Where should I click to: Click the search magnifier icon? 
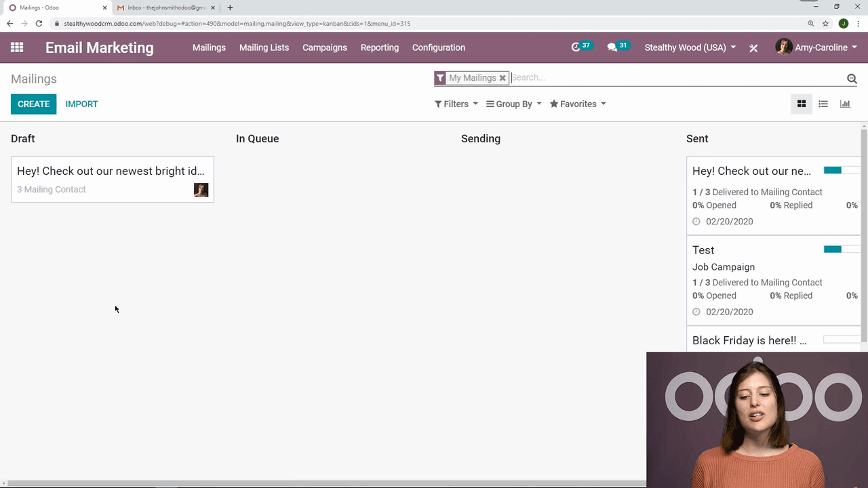pos(852,79)
